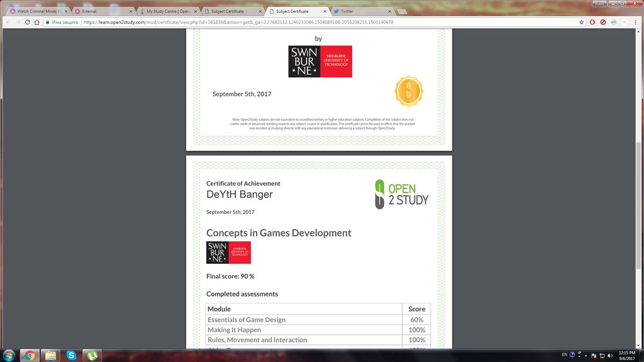
Task: Open the Action Center flag icon
Action: 593,355
